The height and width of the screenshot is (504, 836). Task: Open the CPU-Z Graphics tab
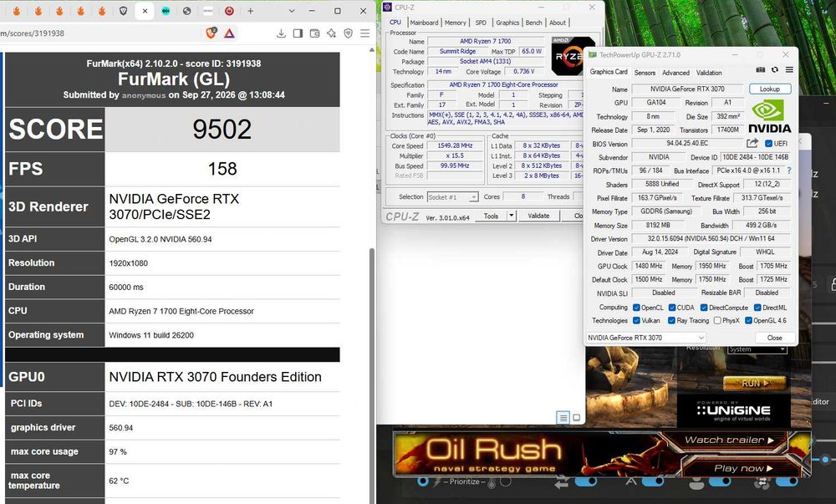point(507,23)
